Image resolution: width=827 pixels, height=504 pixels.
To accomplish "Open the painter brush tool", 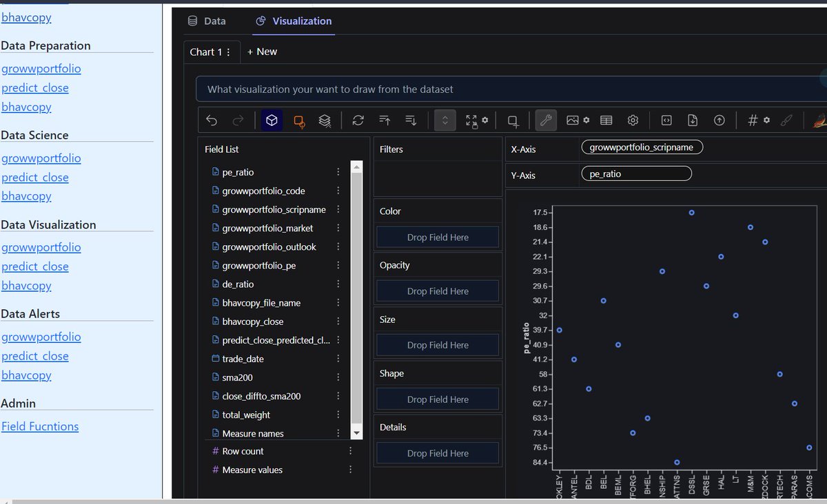I will pos(786,120).
